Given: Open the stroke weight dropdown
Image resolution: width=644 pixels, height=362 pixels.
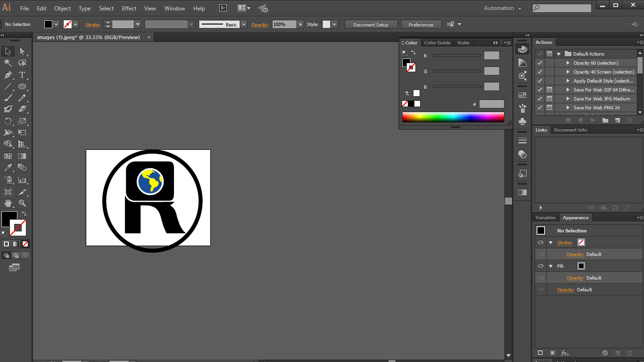Looking at the screenshot, I should pyautogui.click(x=138, y=25).
